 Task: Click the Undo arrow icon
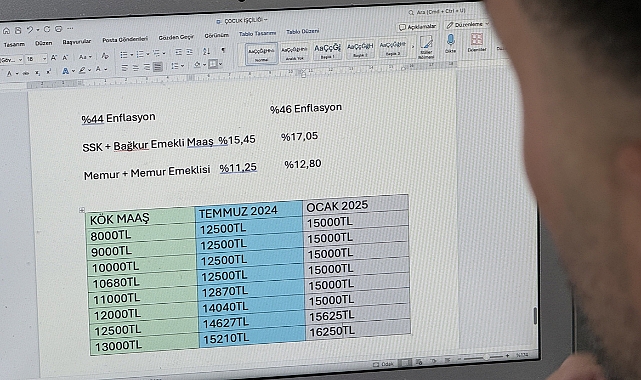point(30,30)
